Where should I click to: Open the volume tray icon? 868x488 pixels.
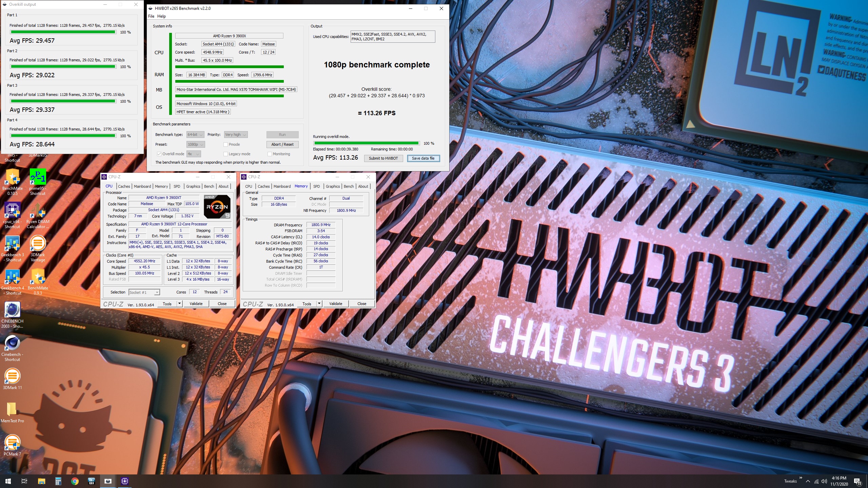coord(825,481)
